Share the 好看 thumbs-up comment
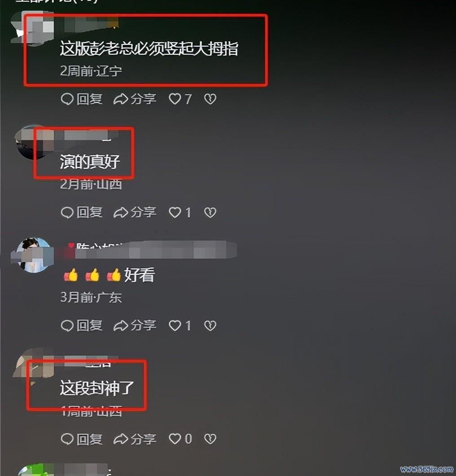Image resolution: width=456 pixels, height=476 pixels. tap(135, 326)
